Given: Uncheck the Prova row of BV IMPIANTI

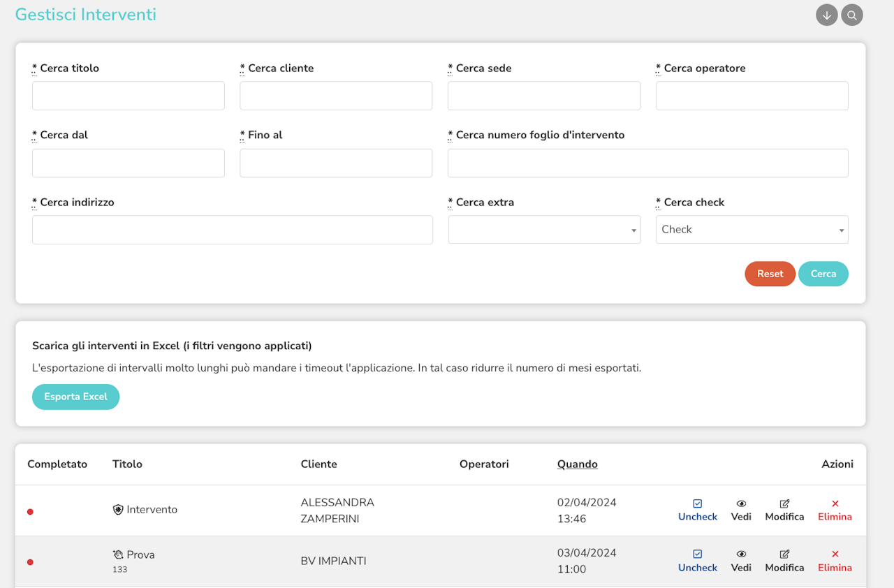Looking at the screenshot, I should point(697,561).
